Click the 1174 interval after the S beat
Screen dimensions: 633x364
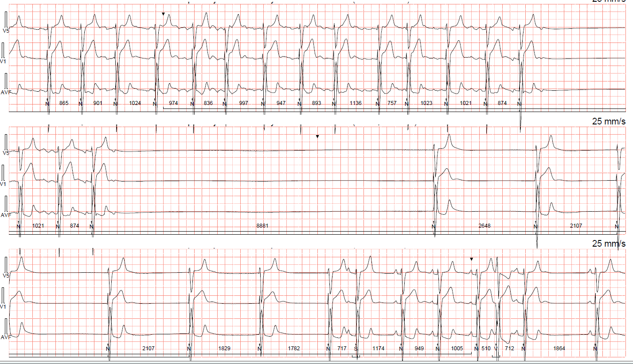tap(379, 349)
